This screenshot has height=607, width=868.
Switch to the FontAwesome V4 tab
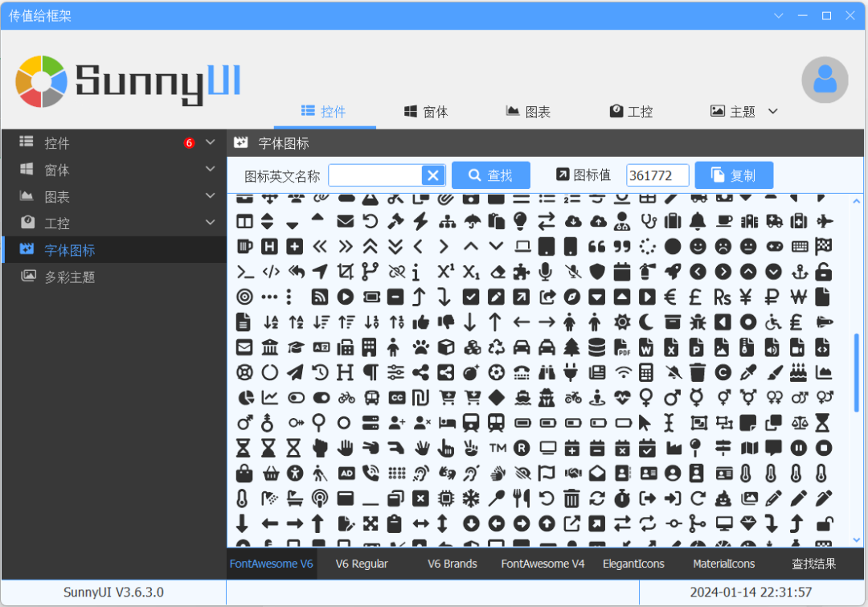coord(542,564)
